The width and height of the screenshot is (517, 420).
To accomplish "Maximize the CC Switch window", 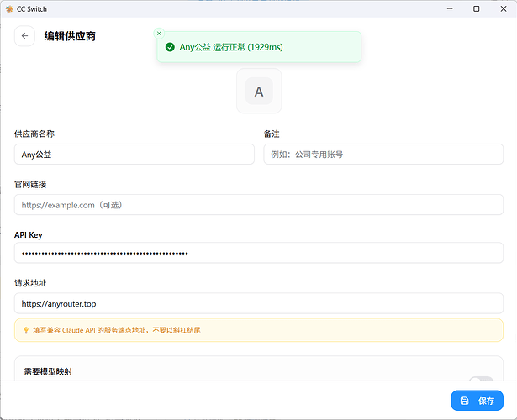I will click(477, 9).
